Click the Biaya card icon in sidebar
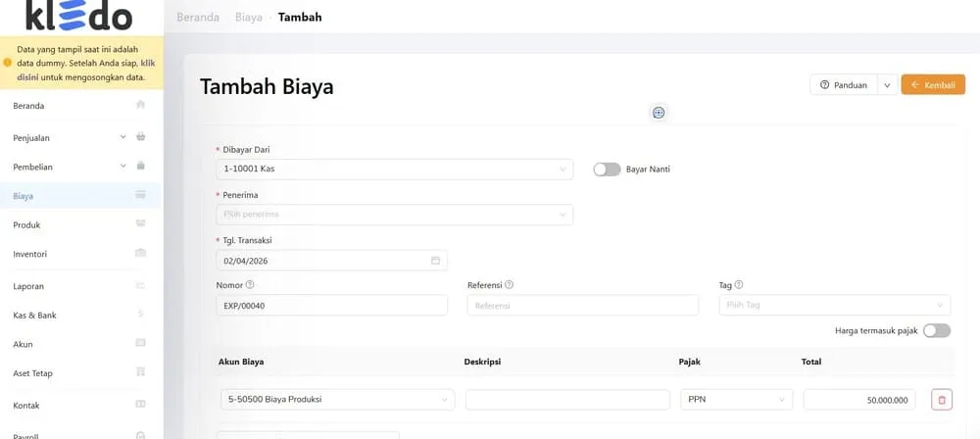This screenshot has height=439, width=980. pos(140,195)
